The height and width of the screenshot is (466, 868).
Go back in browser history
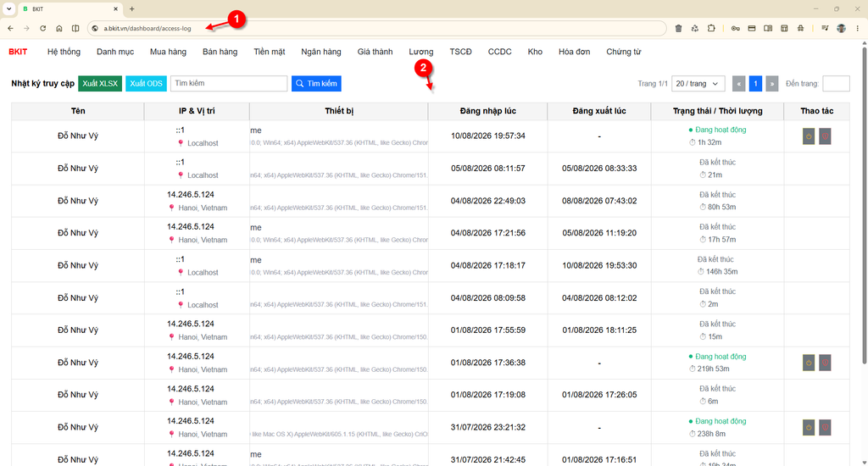point(10,28)
